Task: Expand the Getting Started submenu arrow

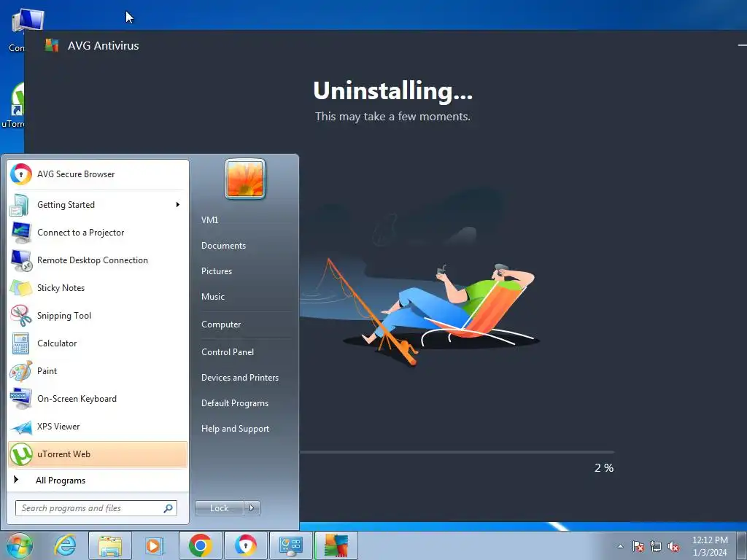Action: click(178, 205)
